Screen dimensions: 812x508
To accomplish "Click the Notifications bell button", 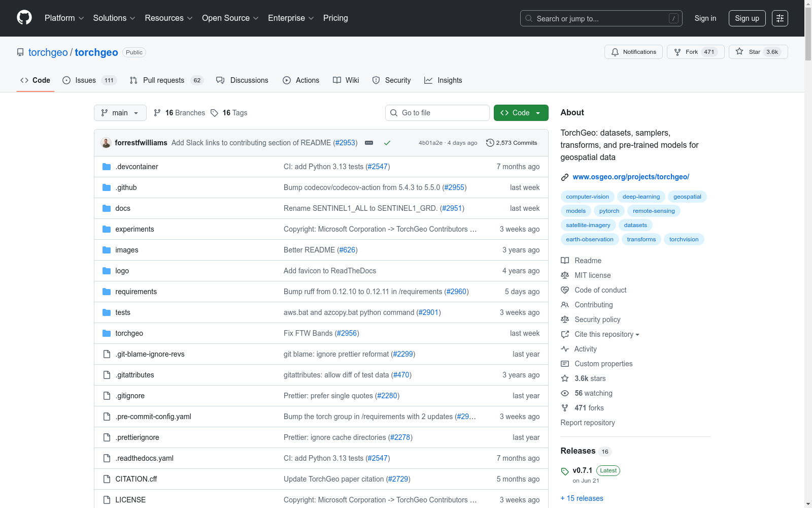I will (633, 52).
